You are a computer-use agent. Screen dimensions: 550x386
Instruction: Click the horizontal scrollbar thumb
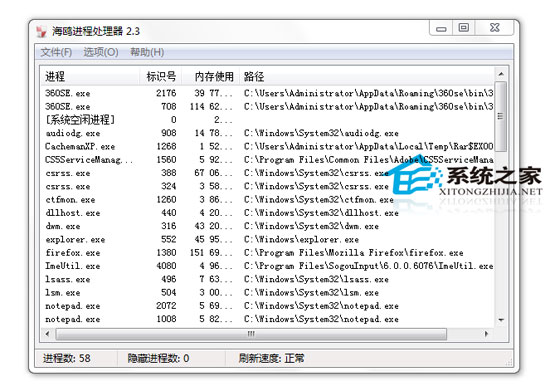coord(251,334)
